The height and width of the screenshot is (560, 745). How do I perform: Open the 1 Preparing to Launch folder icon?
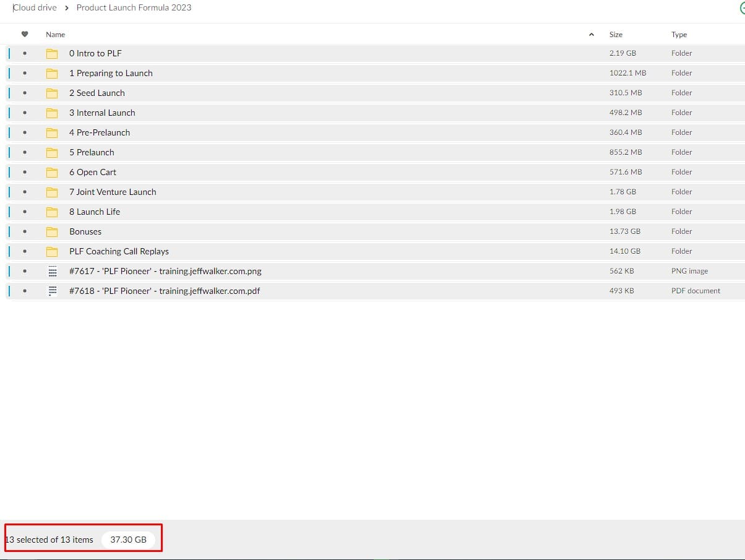point(52,73)
